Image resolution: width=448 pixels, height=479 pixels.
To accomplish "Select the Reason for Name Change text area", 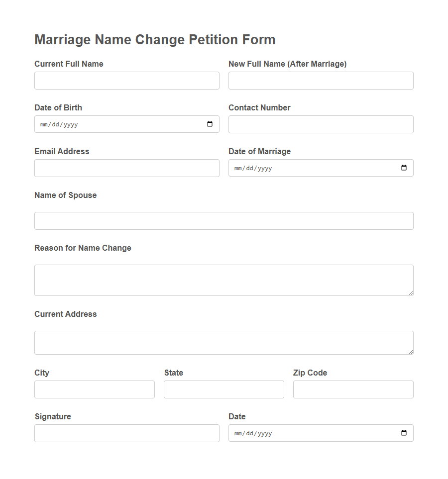I will (224, 280).
